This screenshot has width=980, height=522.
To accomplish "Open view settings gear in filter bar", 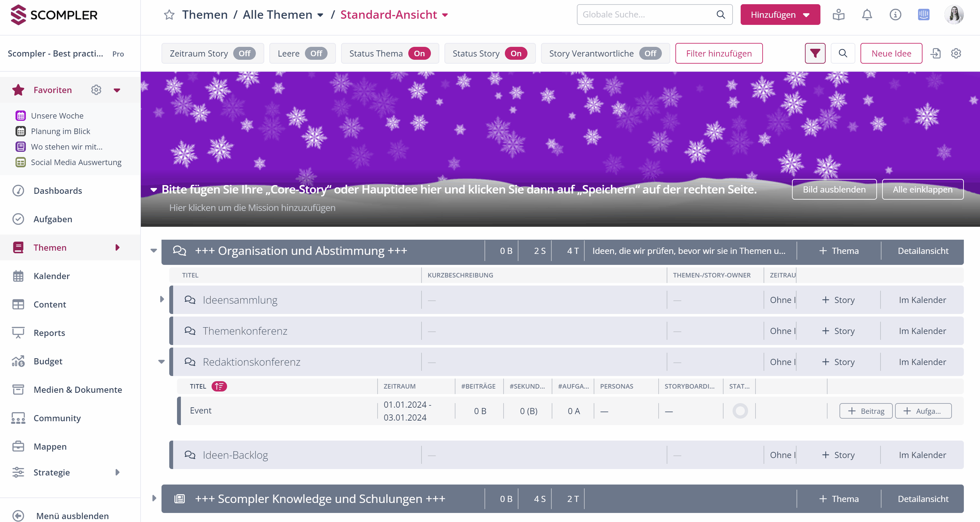I will pos(956,53).
